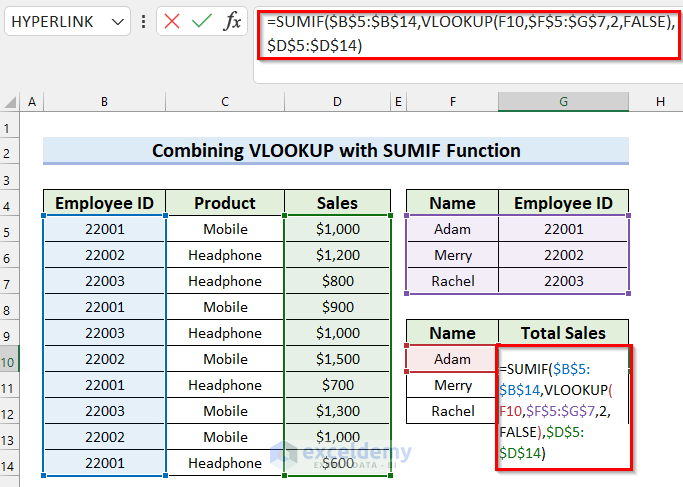
Task: Click 'Rachel' in the lookup table row 7
Action: point(453,281)
